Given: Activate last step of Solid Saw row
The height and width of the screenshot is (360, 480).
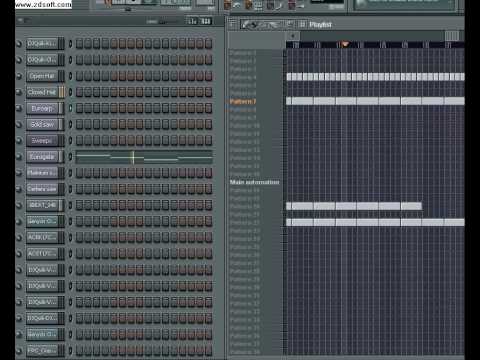Looking at the screenshot, I should pos(208,124).
